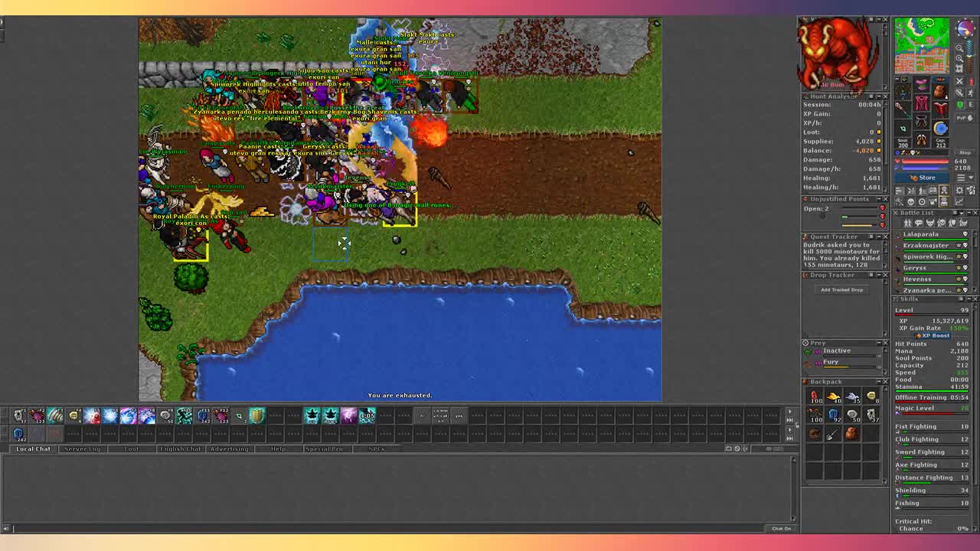Use the first action bar hotkey slot
The image size is (980, 551).
point(19,415)
